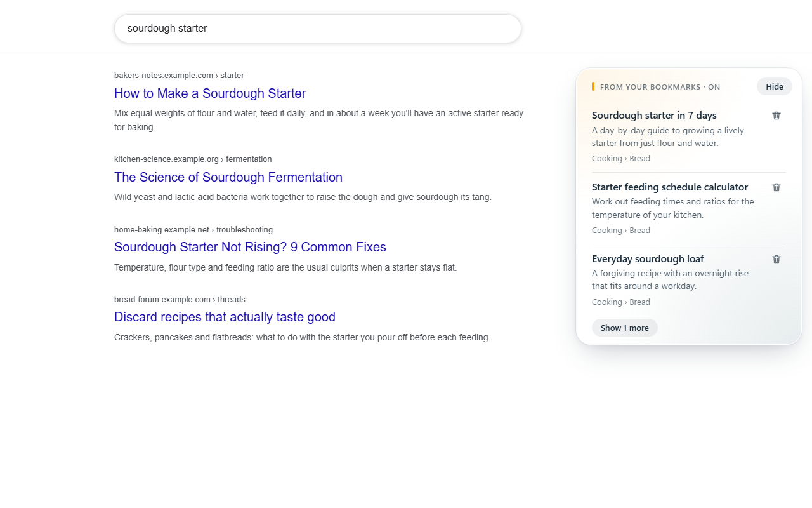Image resolution: width=812 pixels, height=508 pixels.
Task: Click the 'Work out feeding times' bookmark description
Action: click(673, 208)
